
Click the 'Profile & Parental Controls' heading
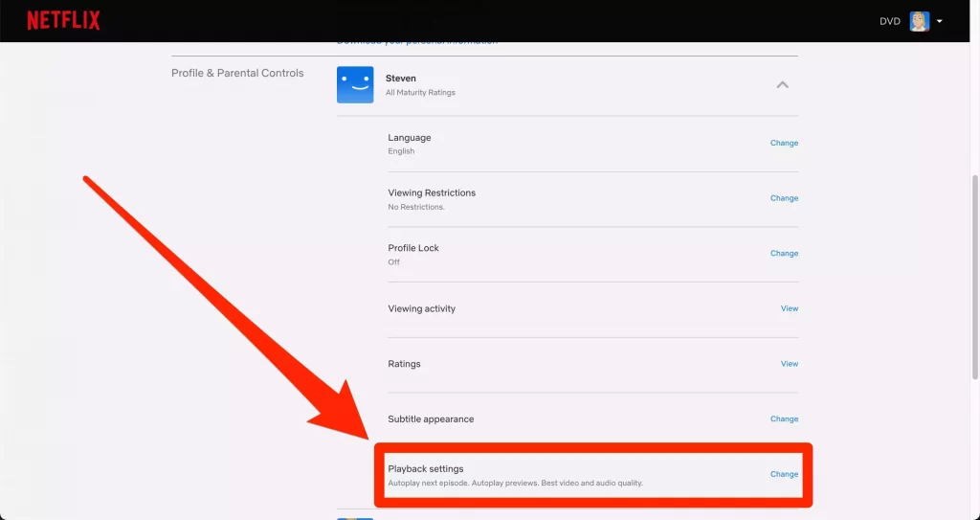[237, 73]
